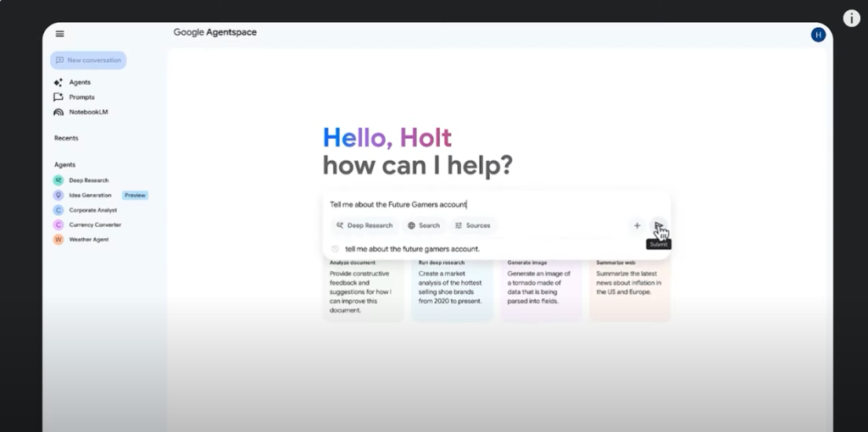Open Agents in the sidebar
The height and width of the screenshot is (432, 868).
click(80, 82)
